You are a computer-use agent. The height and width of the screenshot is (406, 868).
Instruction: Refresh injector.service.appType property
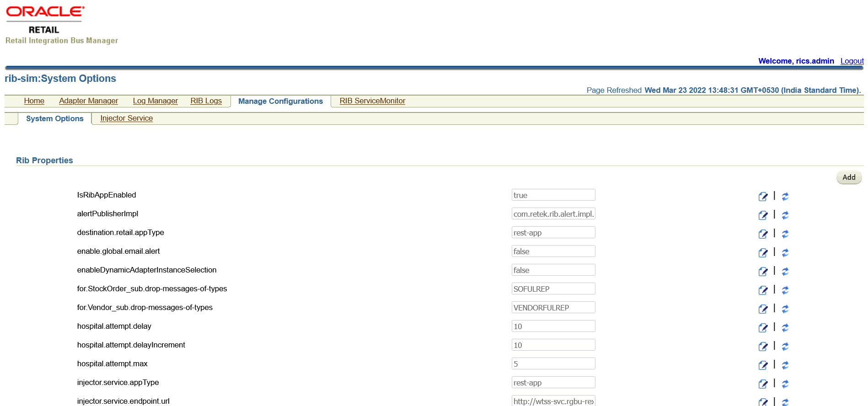coord(785,384)
